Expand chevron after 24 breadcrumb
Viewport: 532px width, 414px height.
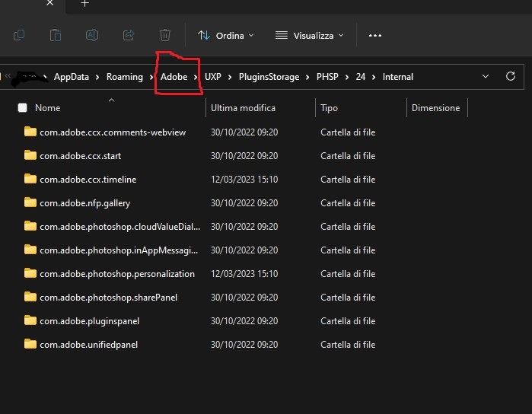[374, 78]
